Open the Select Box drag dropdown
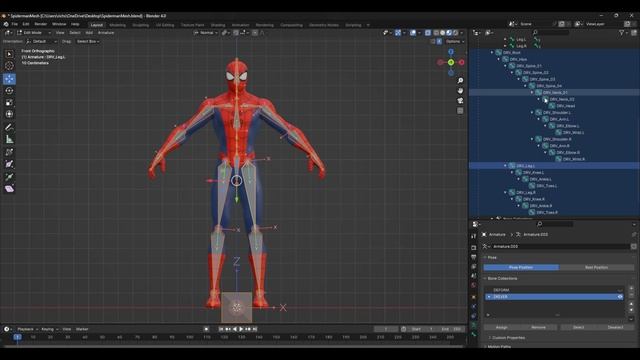This screenshot has width=640, height=360. coord(88,41)
